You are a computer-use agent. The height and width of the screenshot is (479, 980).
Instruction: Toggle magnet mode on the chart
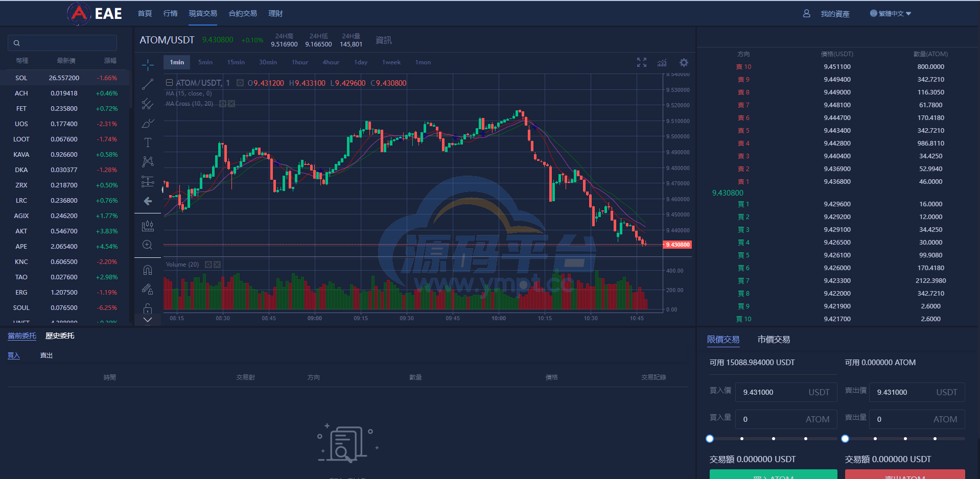click(148, 270)
